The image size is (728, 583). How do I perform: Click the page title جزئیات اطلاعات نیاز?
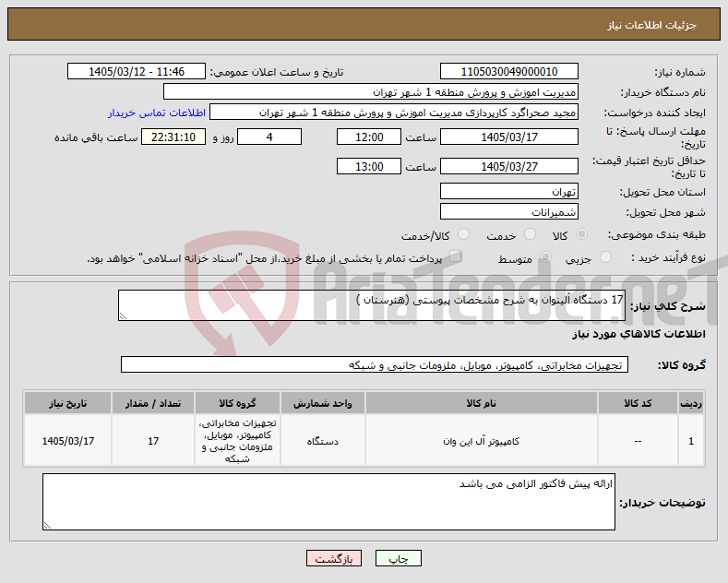point(651,25)
